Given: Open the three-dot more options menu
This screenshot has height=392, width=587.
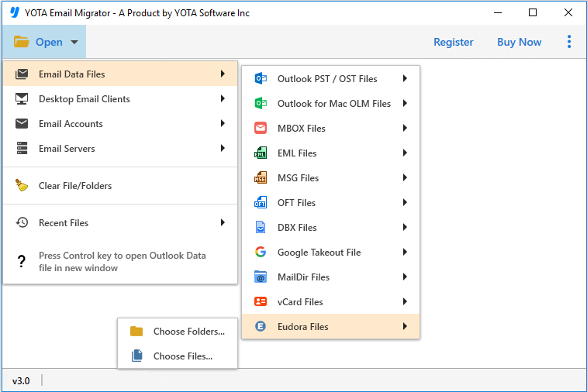Looking at the screenshot, I should coord(569,42).
